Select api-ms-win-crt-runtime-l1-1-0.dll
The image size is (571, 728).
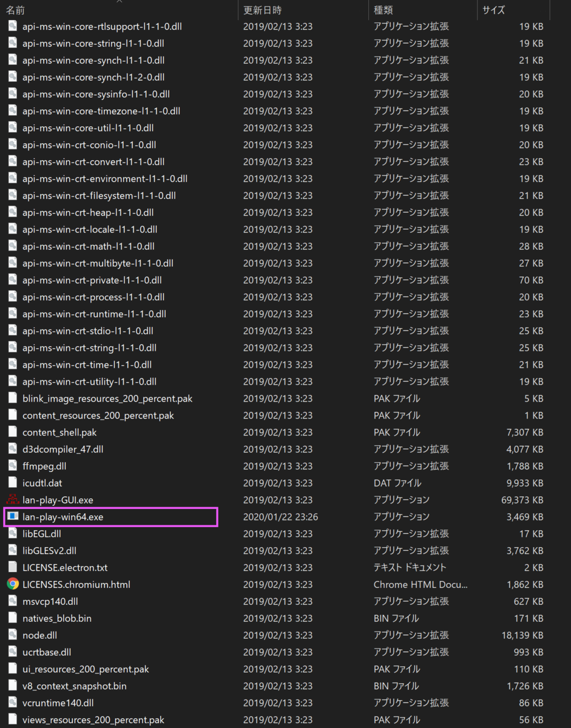(94, 314)
